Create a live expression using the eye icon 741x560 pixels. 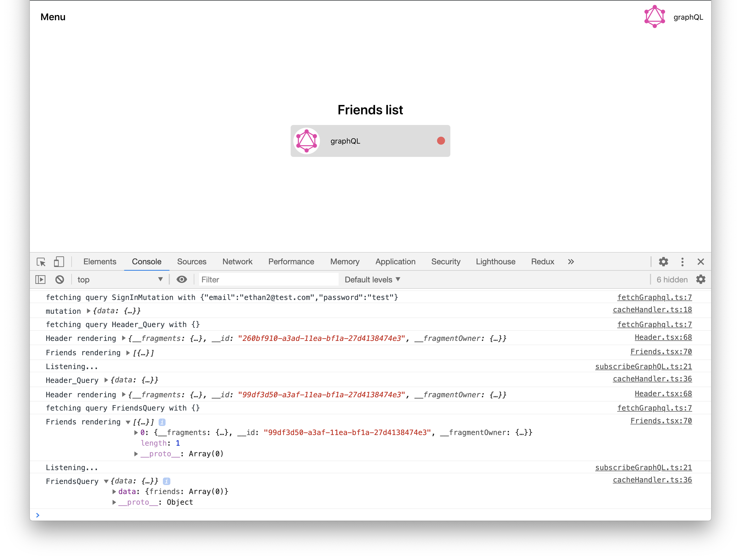click(182, 279)
